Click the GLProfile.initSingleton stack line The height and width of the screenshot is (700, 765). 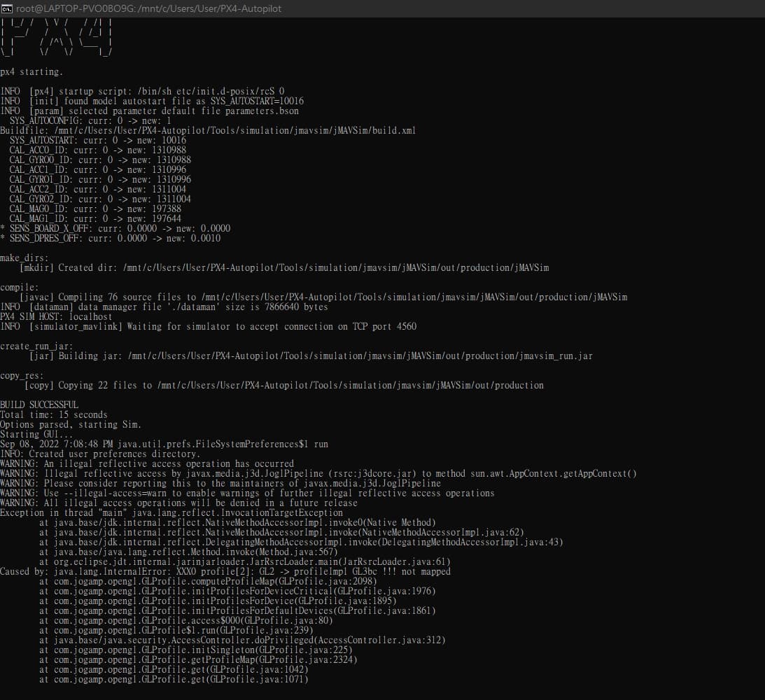pos(196,650)
